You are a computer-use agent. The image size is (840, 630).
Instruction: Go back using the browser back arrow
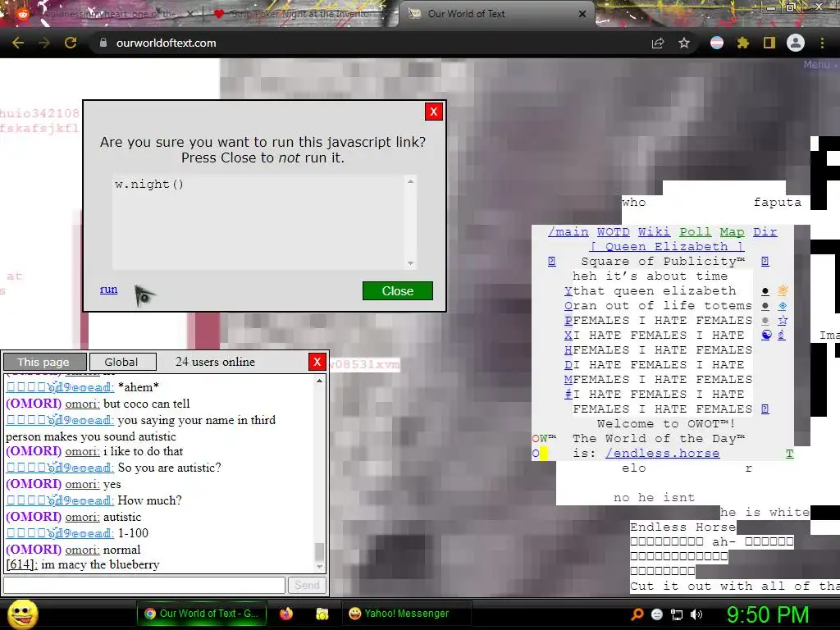click(x=18, y=43)
